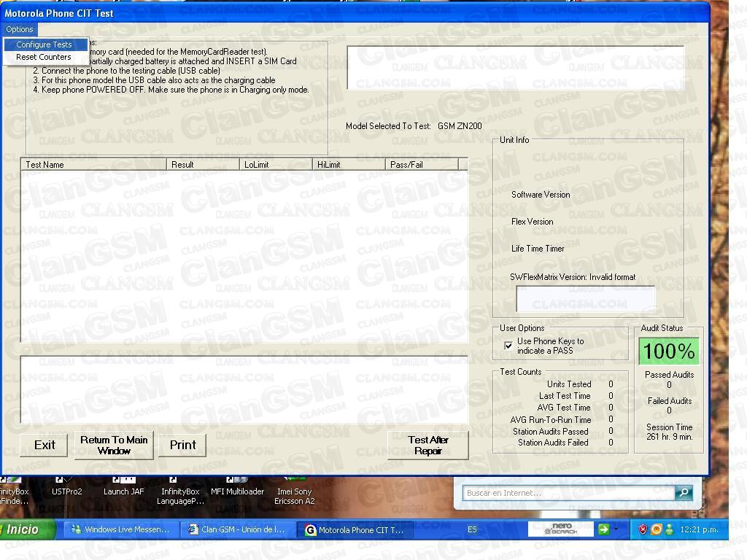Click the Failed Audits label
Viewport: 747px width, 560px height.
click(670, 401)
